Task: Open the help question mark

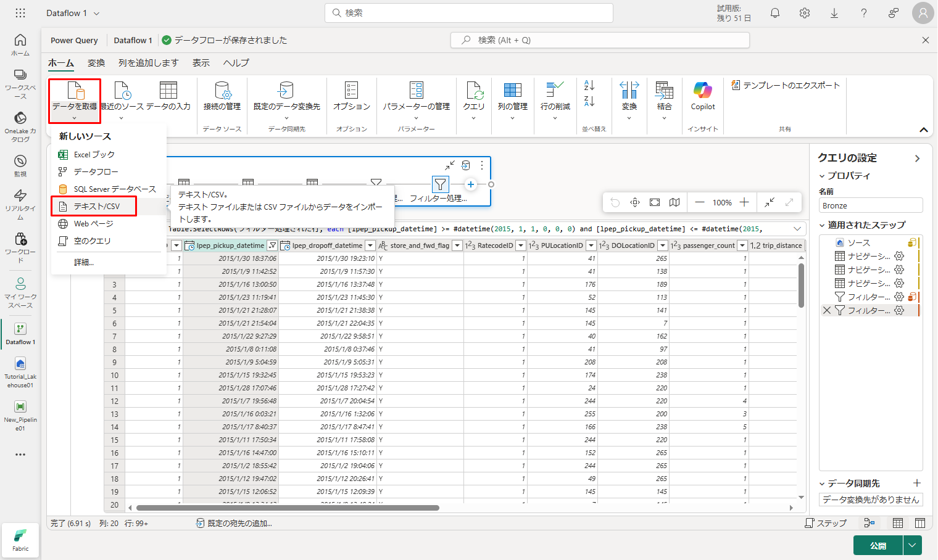Action: 864,13
